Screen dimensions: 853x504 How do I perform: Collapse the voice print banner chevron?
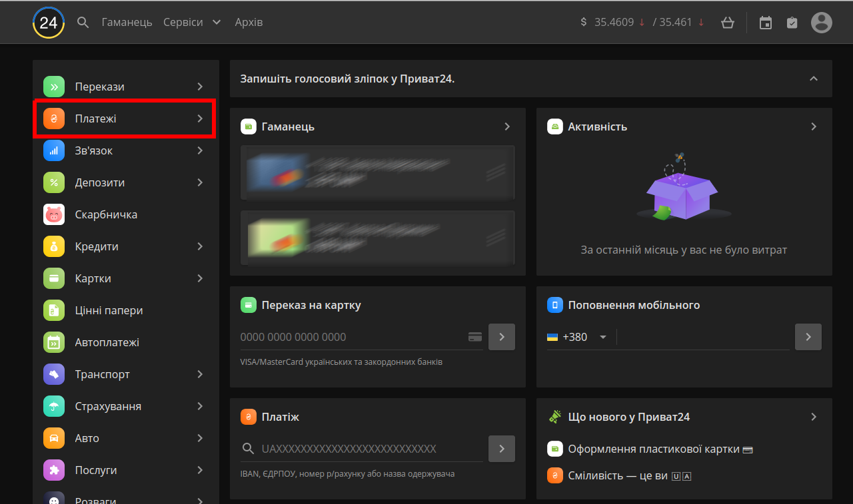[814, 79]
